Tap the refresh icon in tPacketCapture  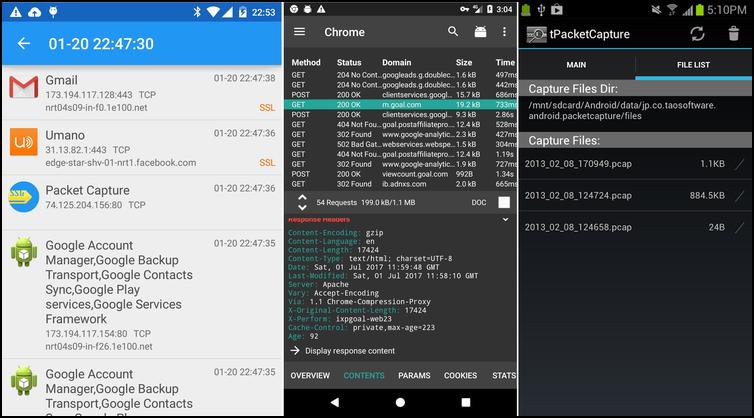697,34
